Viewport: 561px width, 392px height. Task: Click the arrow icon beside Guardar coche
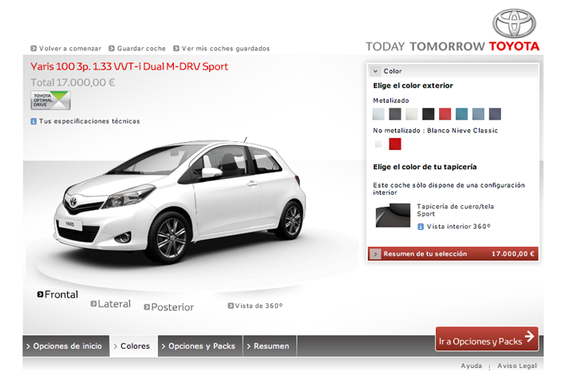pos(111,48)
